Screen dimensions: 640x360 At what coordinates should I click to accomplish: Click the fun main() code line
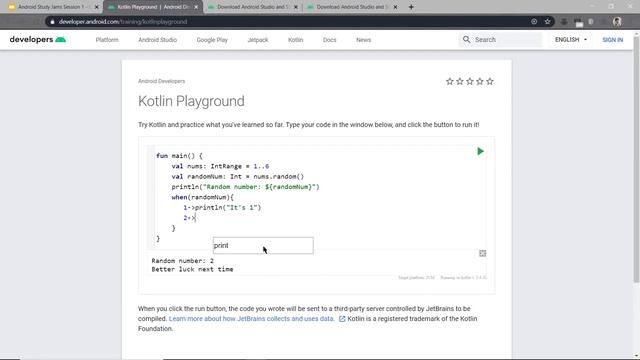(179, 156)
